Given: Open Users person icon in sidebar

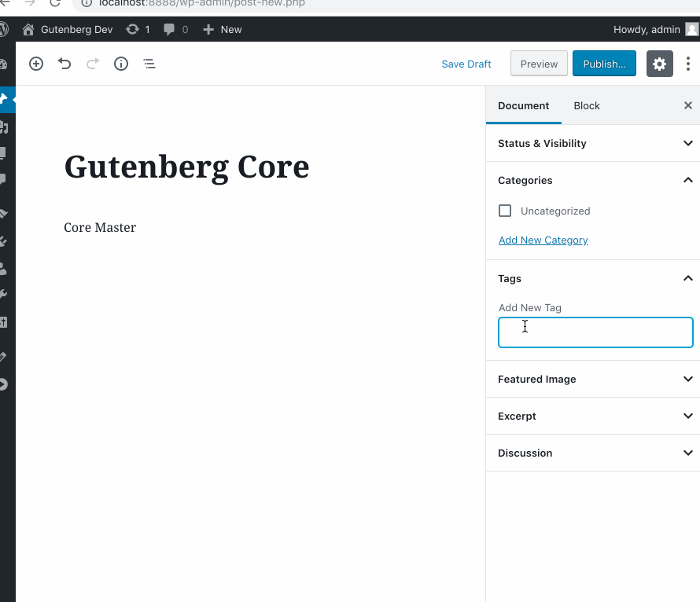Looking at the screenshot, I should pyautogui.click(x=3, y=268).
